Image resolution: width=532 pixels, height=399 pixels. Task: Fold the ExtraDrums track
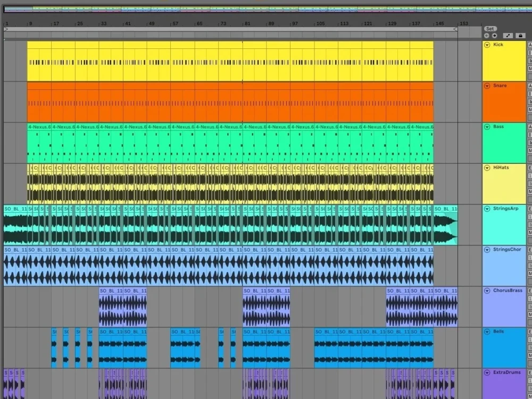click(x=487, y=372)
